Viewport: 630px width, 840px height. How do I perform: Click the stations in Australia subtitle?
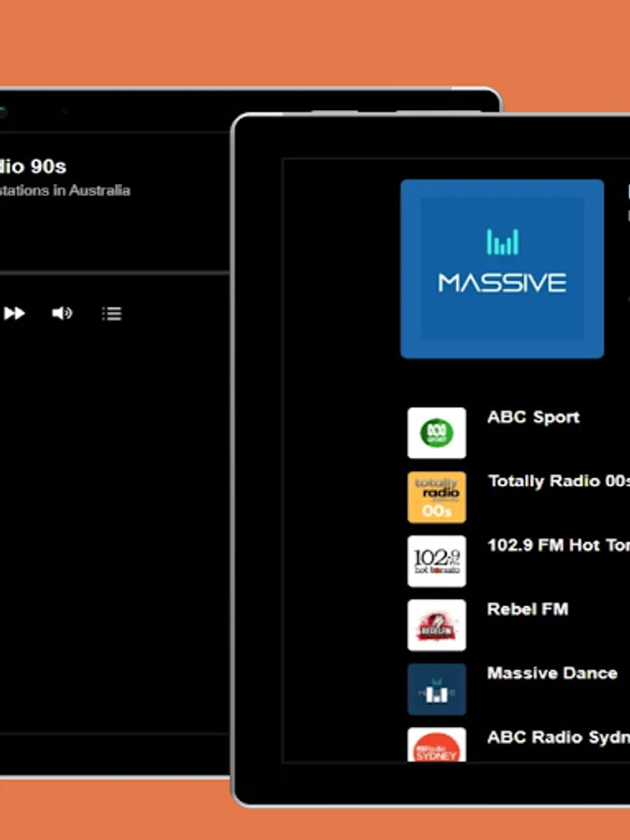(64, 190)
